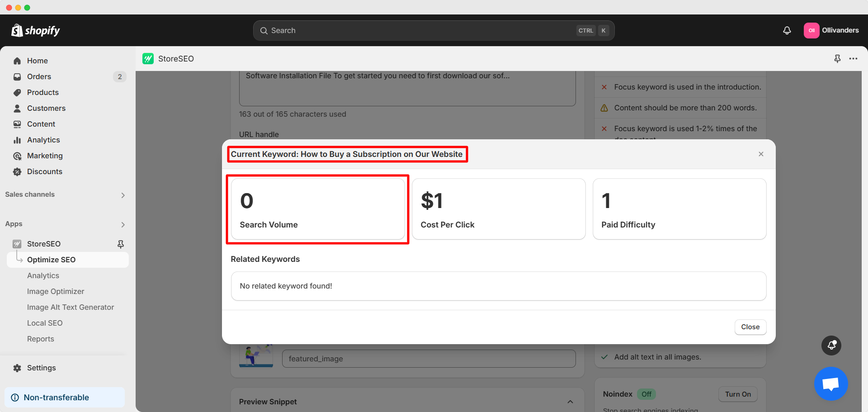Select the Discounts icon

(x=17, y=171)
